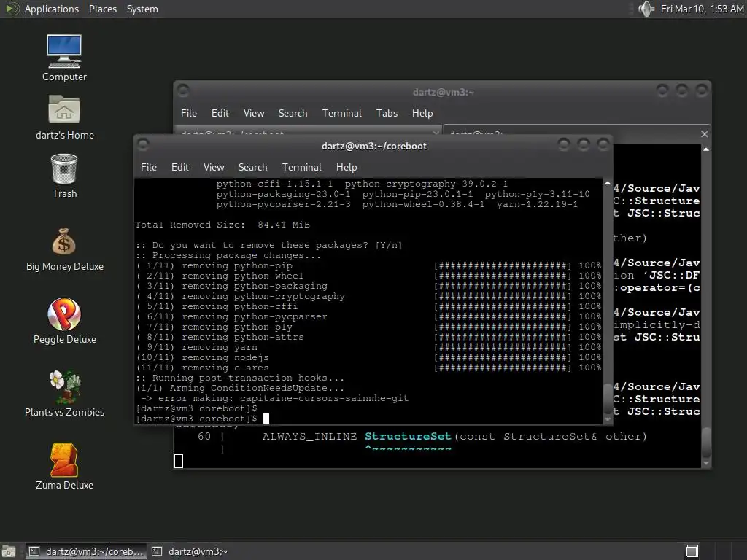
Task: Click the 'error making: capitaine-cursors-sainnhe-git' line
Action: (274, 399)
